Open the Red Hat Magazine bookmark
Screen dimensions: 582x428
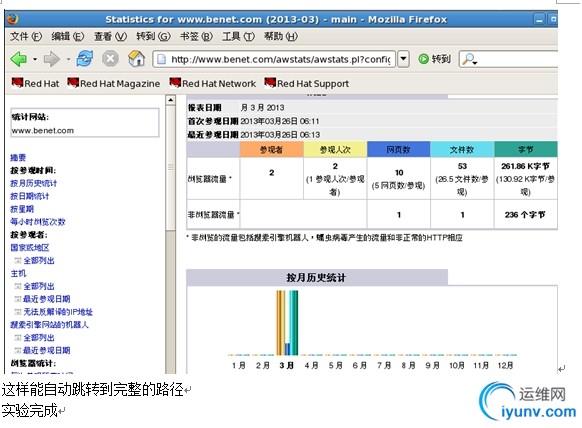pos(114,83)
